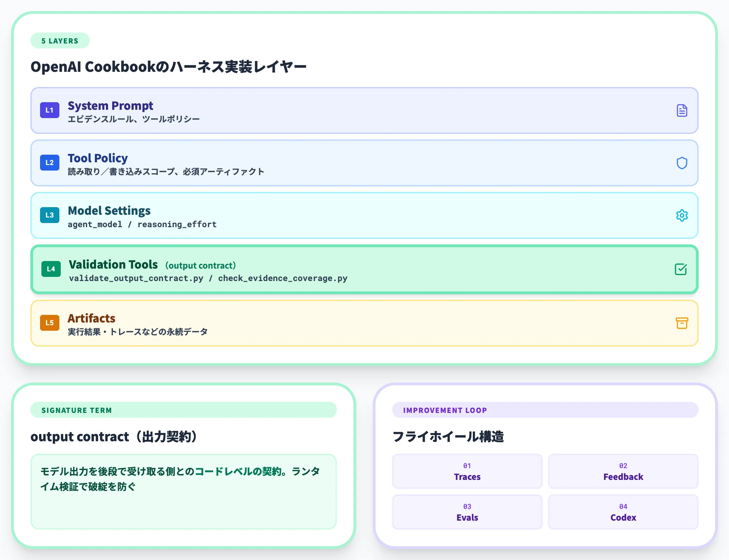Click the "OpenAI Cookbookのハーネス実装レイヤー" heading
Viewport: 729px width, 560px height.
coord(168,67)
